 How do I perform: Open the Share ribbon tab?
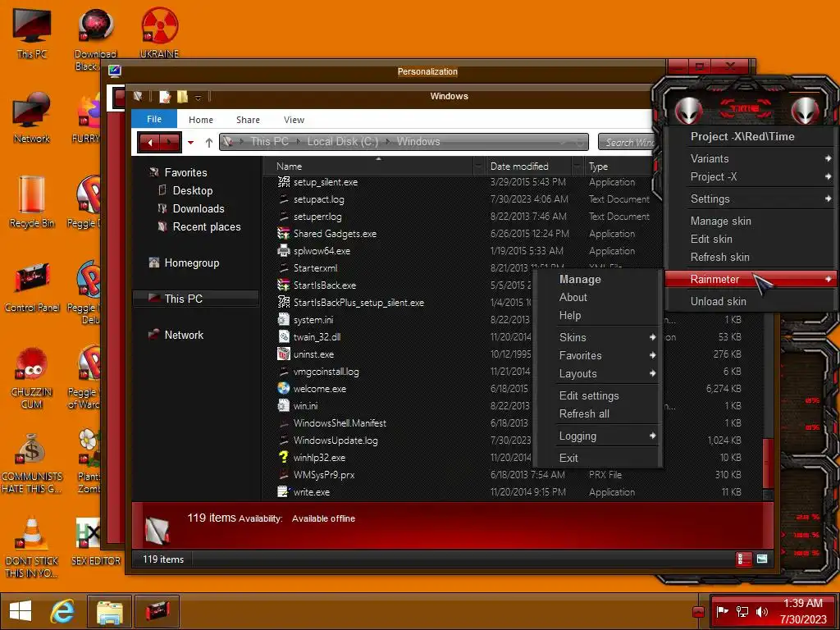tap(248, 120)
